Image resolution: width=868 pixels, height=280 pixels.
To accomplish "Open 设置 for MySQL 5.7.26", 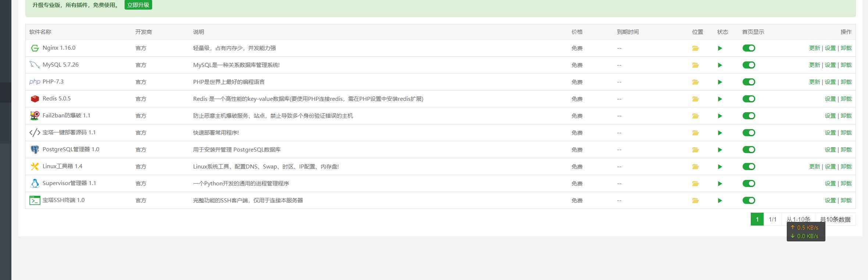I will coord(830,65).
